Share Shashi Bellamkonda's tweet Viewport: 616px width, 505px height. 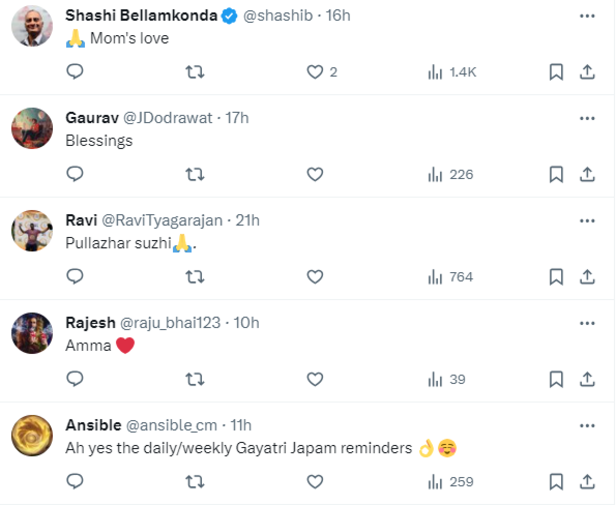[x=587, y=72]
